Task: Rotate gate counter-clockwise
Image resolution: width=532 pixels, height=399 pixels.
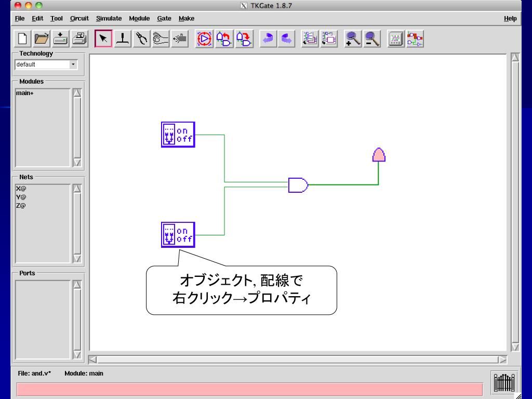Action: point(224,38)
